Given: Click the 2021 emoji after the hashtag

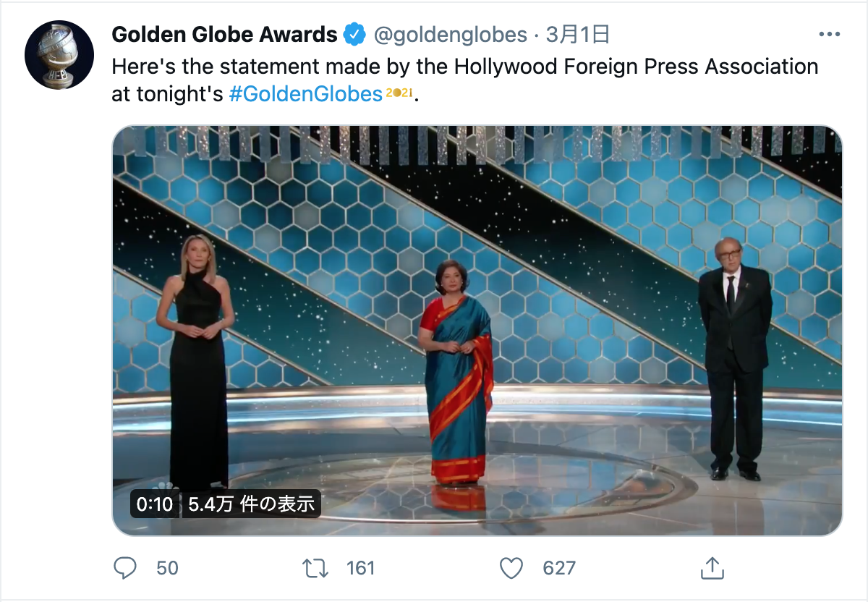Looking at the screenshot, I should [x=399, y=94].
